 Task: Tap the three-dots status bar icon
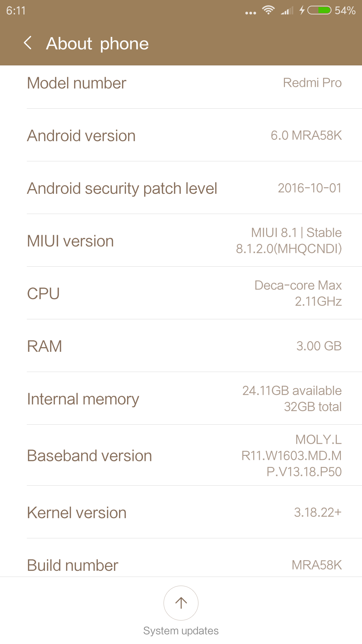pyautogui.click(x=250, y=13)
